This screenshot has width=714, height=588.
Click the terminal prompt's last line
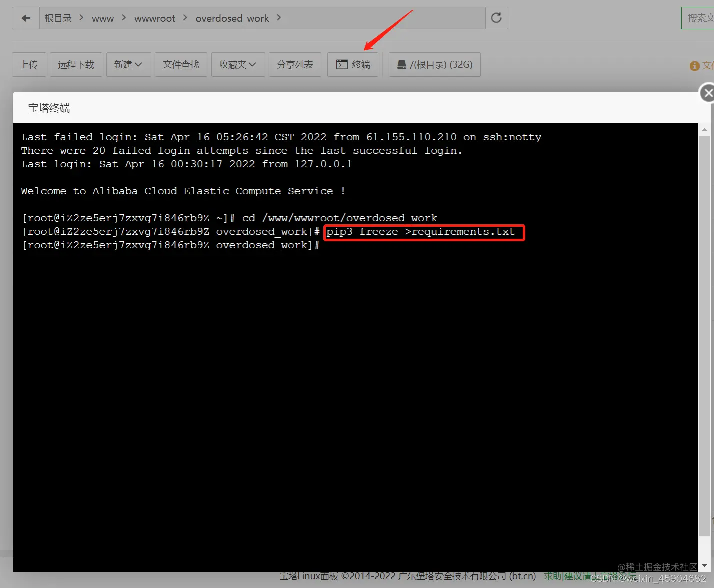(171, 245)
